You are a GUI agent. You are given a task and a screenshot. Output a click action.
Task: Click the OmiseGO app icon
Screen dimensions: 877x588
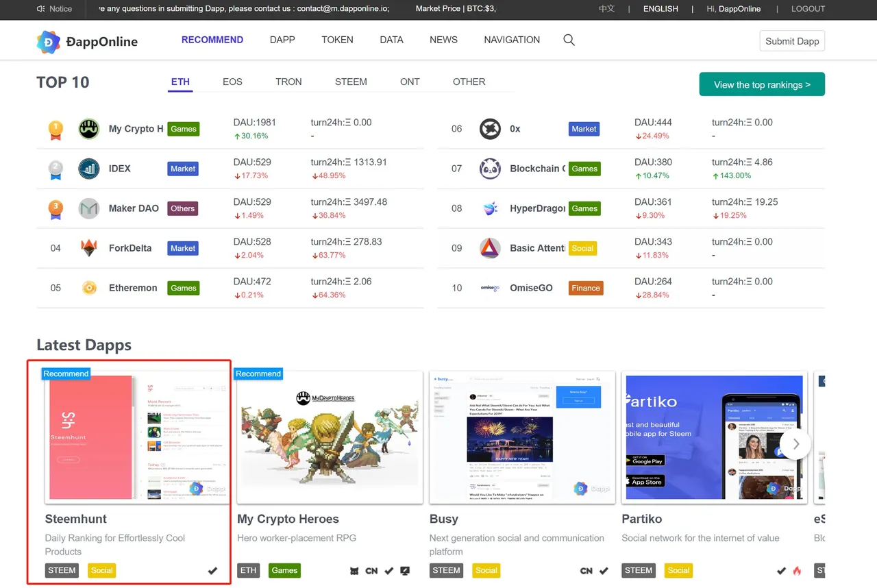490,288
